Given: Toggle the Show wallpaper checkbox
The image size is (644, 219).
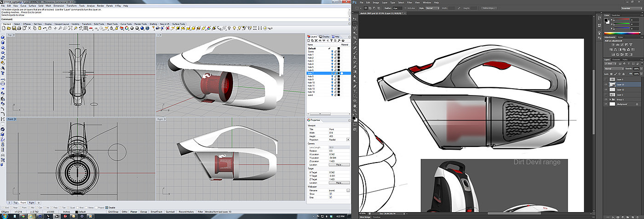Looking at the screenshot, I should coord(330,194).
